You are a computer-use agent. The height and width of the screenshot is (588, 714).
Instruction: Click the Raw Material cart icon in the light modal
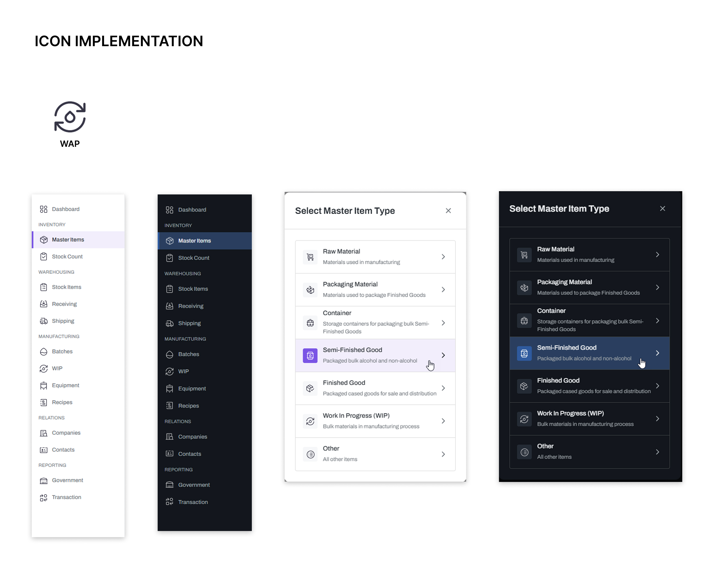(x=310, y=257)
